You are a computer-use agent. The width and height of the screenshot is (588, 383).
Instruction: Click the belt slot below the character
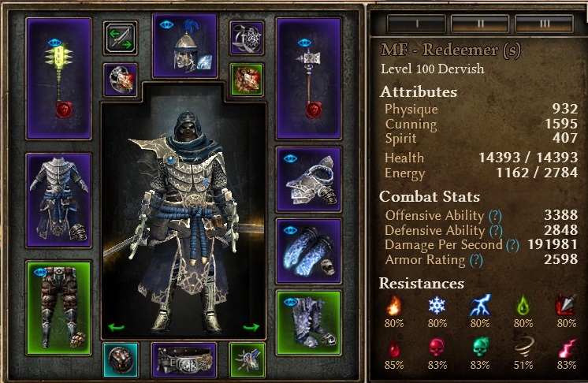click(184, 360)
